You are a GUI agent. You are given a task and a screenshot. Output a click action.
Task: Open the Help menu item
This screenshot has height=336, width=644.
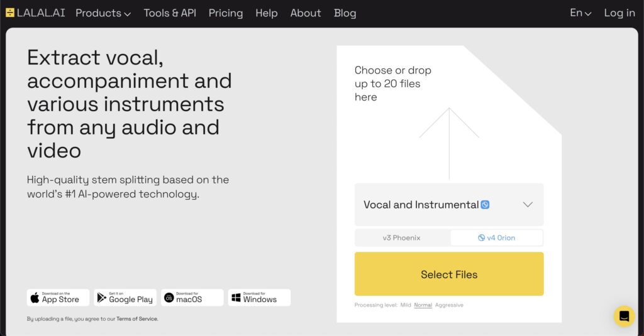[267, 13]
